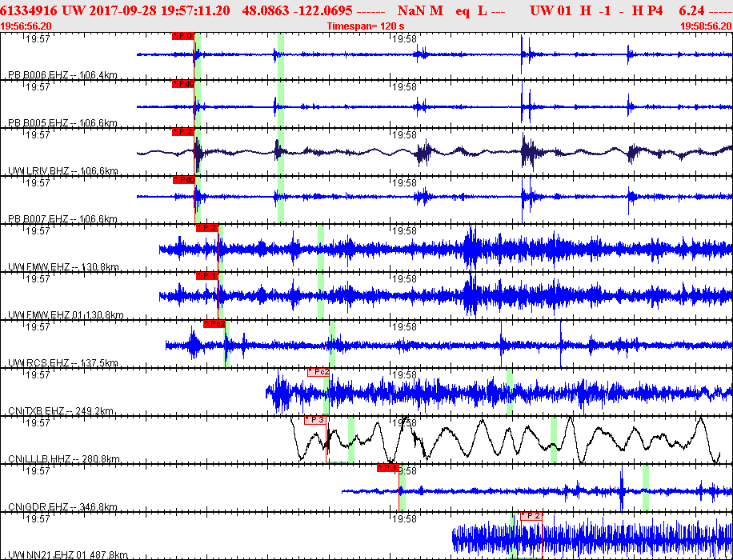
Task: Click later green arrival bar on CN TXB trace
Action: click(510, 392)
